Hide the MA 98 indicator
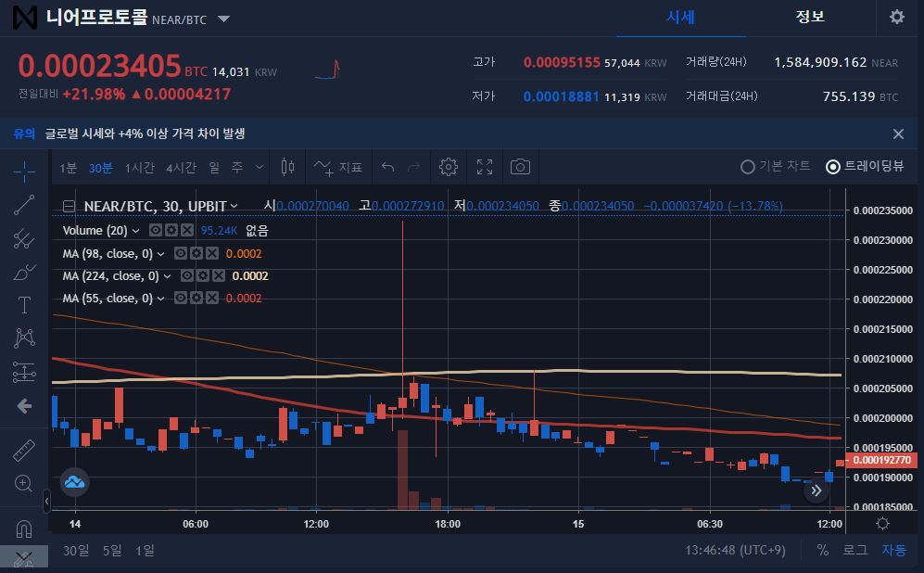924x573 pixels. [181, 253]
